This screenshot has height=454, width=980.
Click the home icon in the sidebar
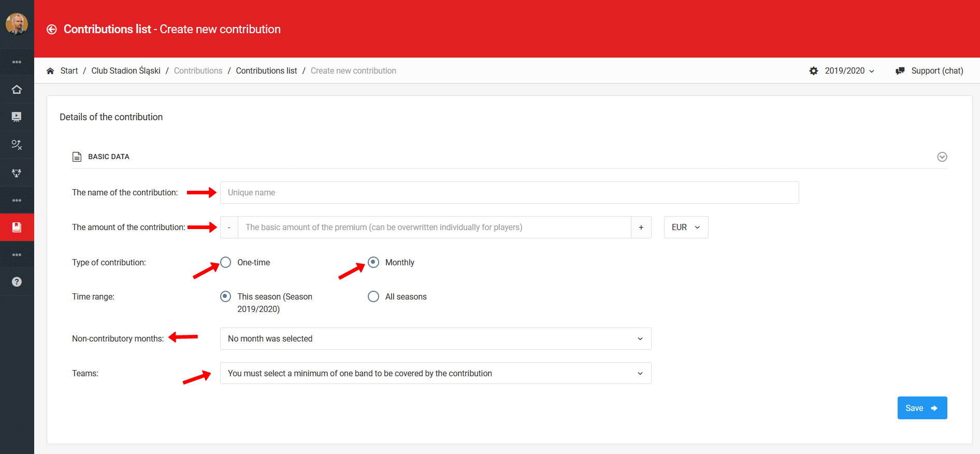[x=17, y=90]
